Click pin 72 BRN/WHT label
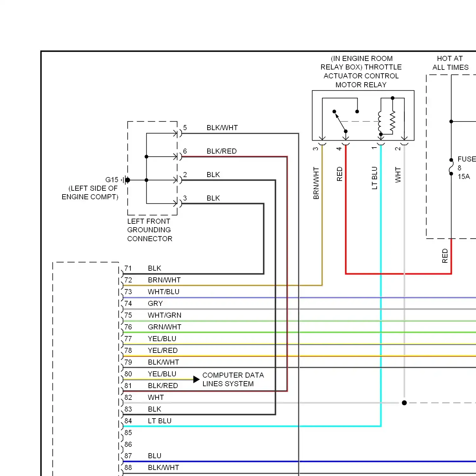Viewport: 476px width, 476px height. (x=164, y=280)
